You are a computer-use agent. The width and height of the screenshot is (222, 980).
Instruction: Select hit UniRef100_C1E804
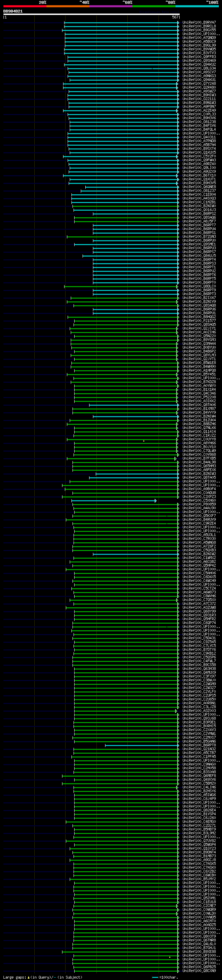(199, 194)
